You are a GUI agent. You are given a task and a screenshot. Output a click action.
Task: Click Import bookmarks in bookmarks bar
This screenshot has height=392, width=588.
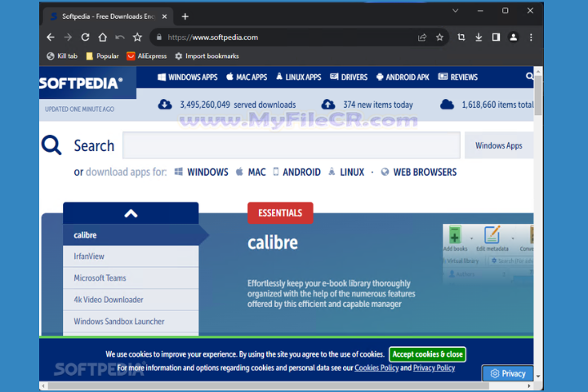coord(207,56)
